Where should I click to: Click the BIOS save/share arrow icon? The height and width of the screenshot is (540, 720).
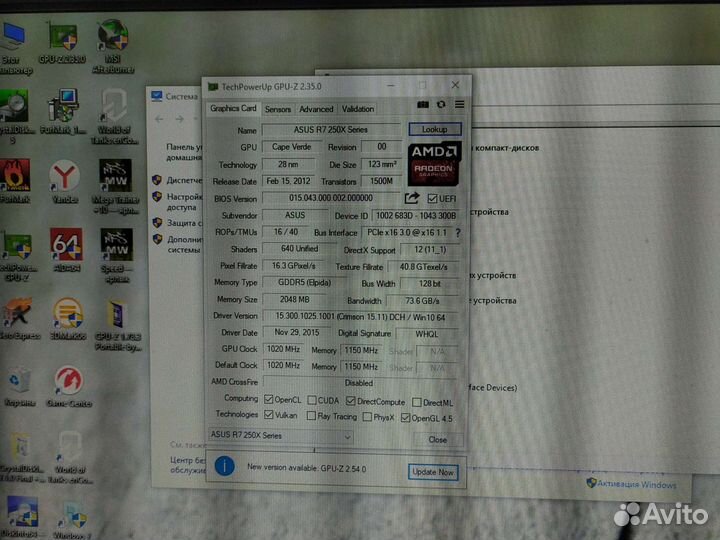(x=412, y=198)
